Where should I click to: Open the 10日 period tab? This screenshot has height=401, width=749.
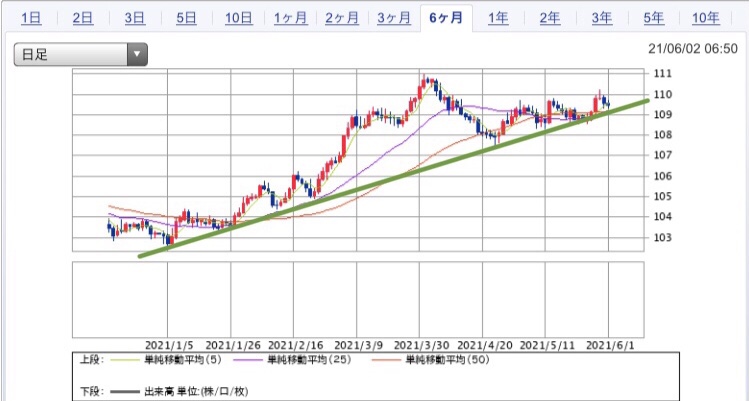pos(239,18)
